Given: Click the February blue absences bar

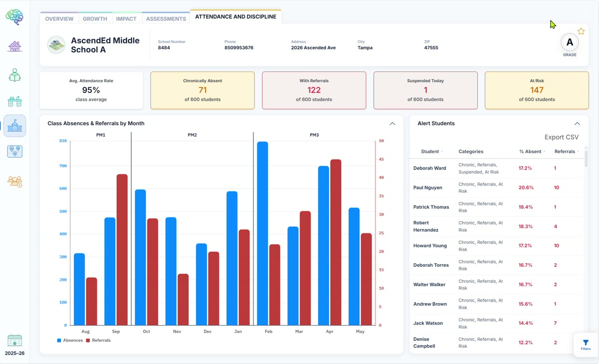Looking at the screenshot, I should tap(263, 233).
